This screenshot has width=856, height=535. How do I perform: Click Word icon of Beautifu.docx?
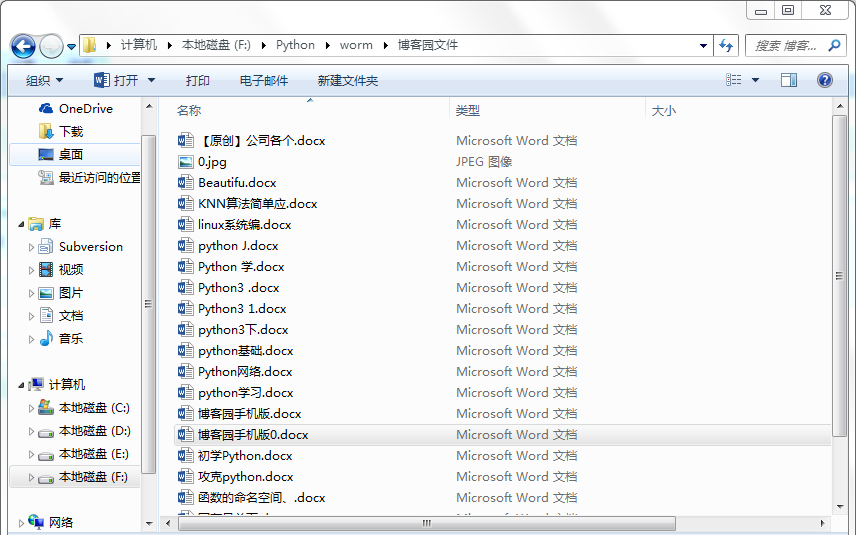click(186, 183)
